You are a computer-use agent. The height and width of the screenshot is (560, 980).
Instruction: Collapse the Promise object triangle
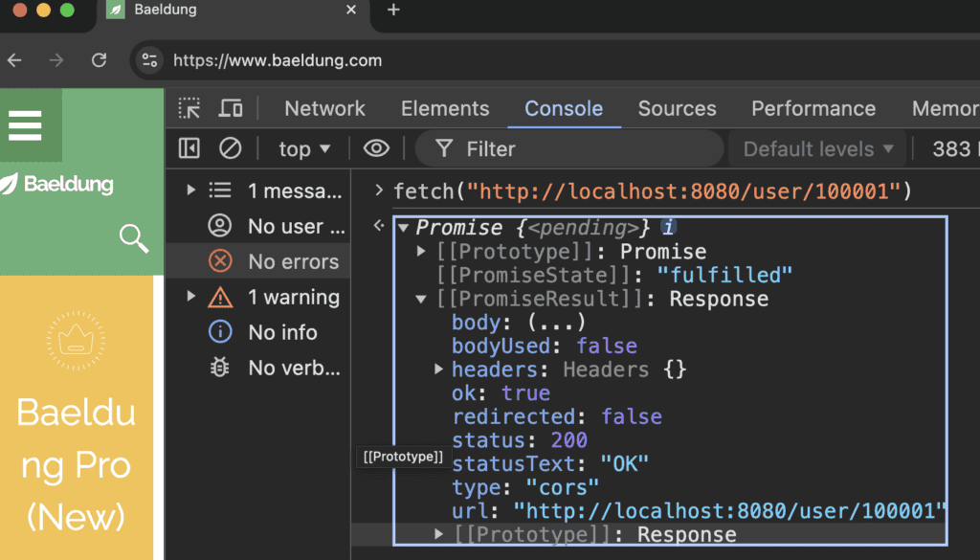(403, 228)
